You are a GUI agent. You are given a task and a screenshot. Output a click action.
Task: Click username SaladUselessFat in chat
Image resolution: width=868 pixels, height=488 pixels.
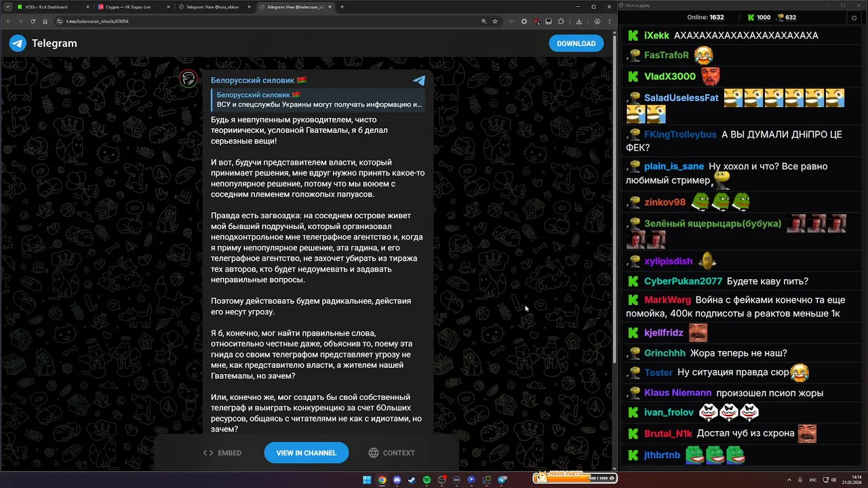pos(682,98)
